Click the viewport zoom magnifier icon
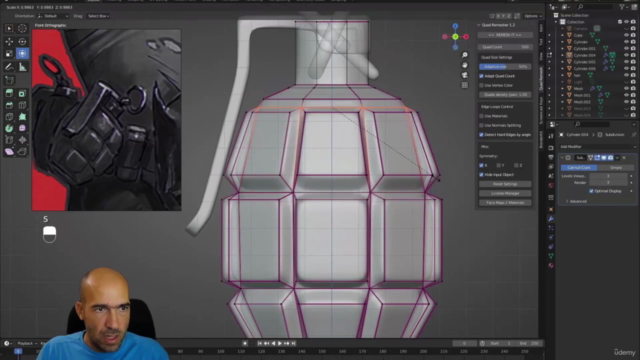640x360 pixels. click(x=464, y=55)
